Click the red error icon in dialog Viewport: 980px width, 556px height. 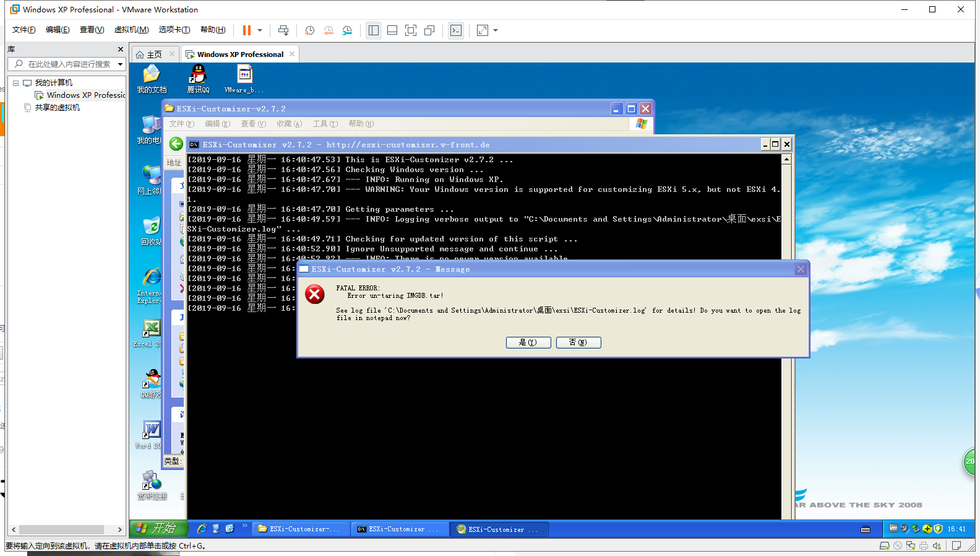click(x=314, y=294)
